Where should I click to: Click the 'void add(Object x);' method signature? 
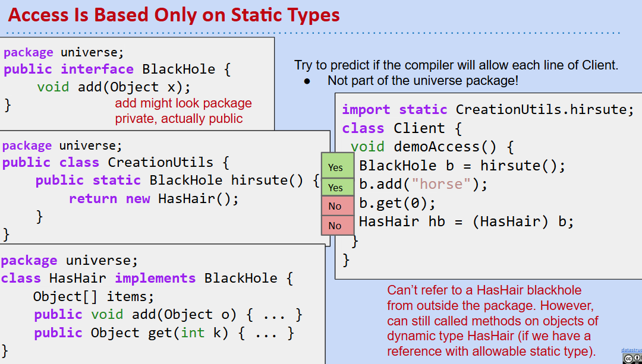[x=114, y=87]
